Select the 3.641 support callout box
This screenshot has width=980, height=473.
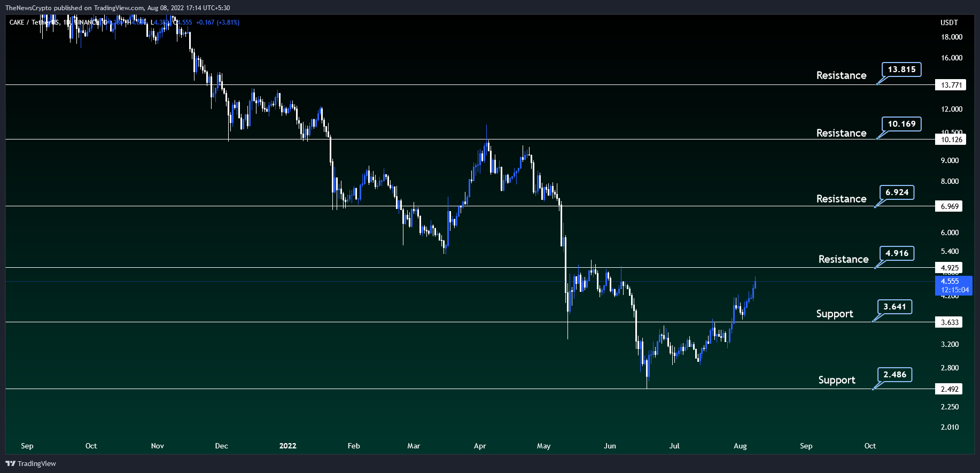895,307
